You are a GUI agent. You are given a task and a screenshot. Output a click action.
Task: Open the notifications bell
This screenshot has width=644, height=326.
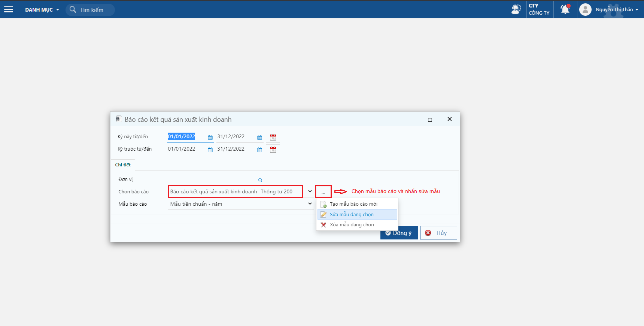[565, 9]
